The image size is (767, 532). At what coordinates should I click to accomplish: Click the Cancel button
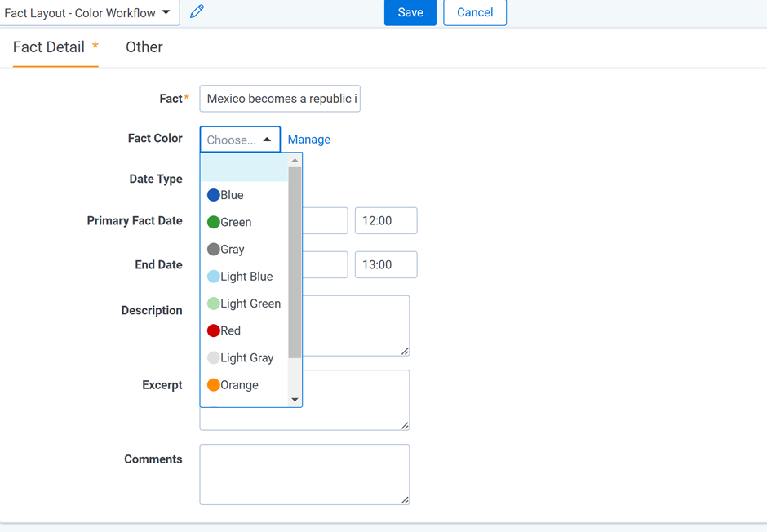pos(475,13)
